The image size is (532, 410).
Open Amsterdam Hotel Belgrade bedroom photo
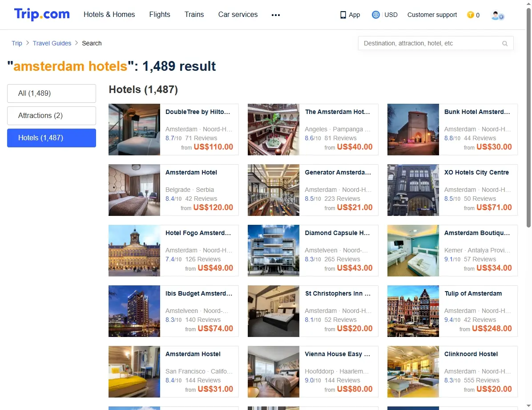[134, 190]
